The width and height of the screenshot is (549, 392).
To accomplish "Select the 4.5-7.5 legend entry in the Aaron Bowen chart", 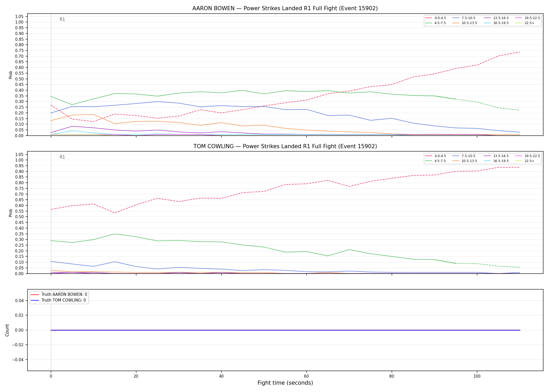I will coord(436,23).
